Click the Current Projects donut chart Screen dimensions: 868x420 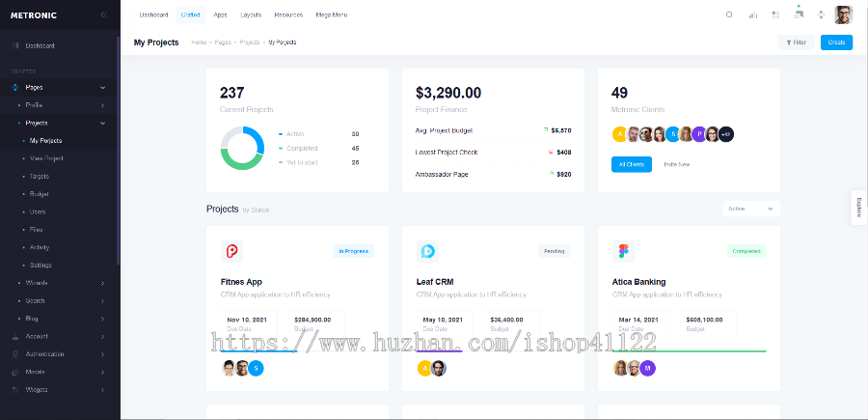242,148
